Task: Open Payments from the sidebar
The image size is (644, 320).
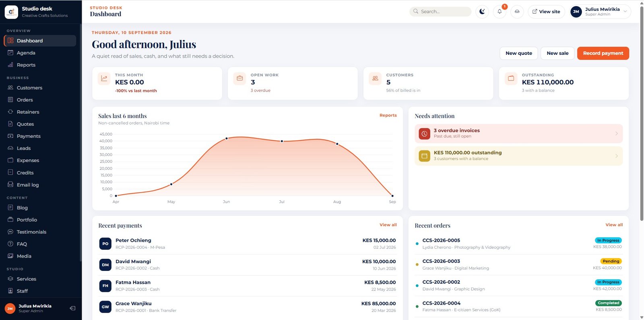Action: (x=40, y=136)
